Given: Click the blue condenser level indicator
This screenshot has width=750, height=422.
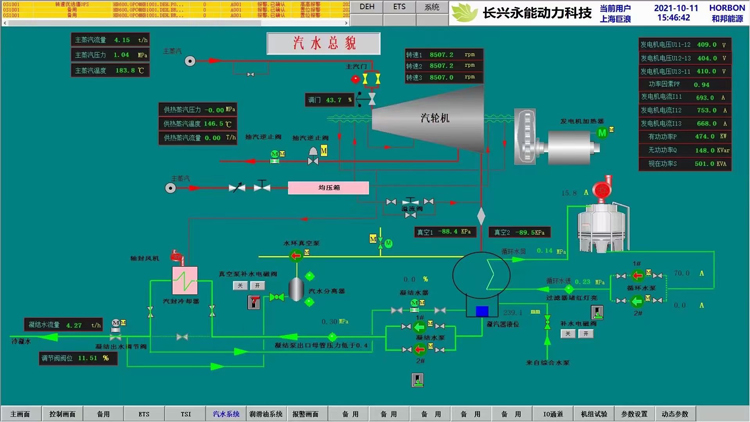Looking at the screenshot, I should [x=482, y=311].
